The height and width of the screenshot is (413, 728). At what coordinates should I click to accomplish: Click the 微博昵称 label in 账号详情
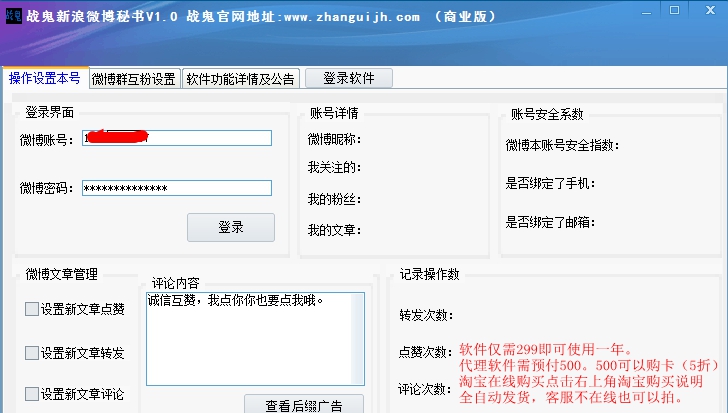(x=334, y=139)
